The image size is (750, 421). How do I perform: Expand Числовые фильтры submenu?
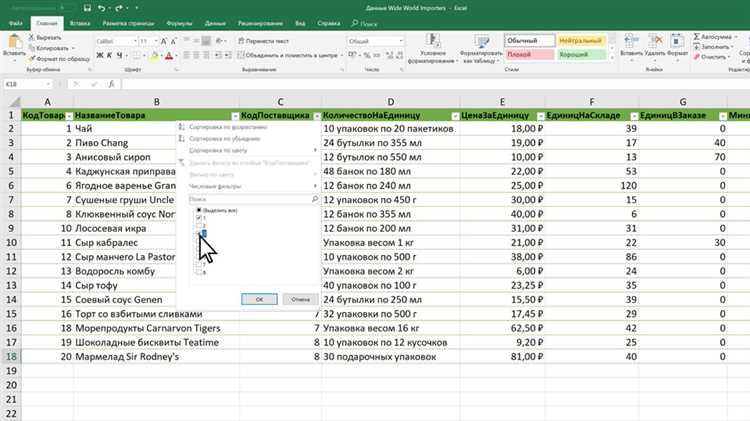point(247,186)
